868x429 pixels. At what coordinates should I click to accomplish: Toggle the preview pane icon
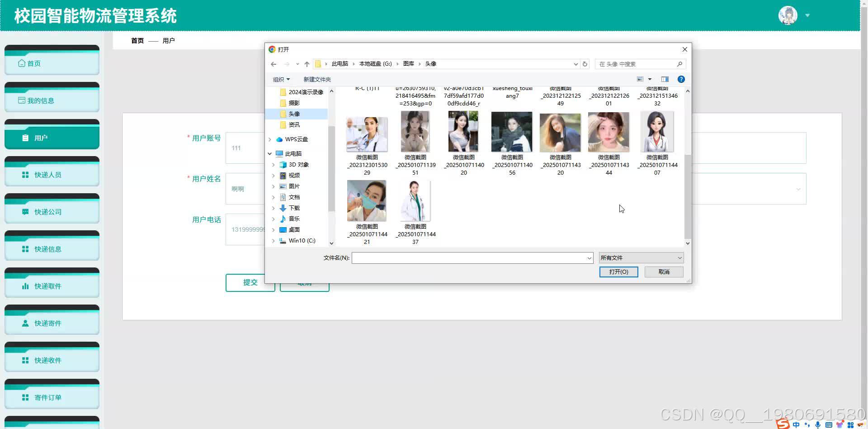tap(665, 79)
